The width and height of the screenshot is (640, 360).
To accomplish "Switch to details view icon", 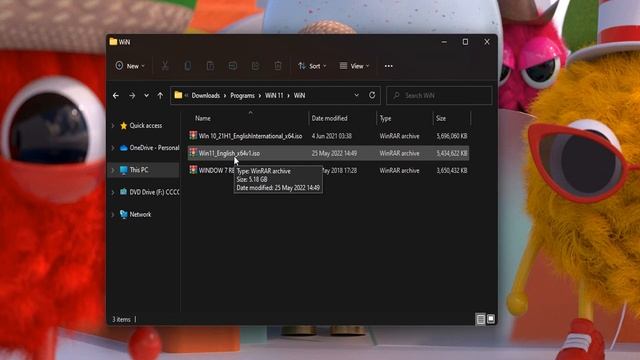I will click(480, 319).
